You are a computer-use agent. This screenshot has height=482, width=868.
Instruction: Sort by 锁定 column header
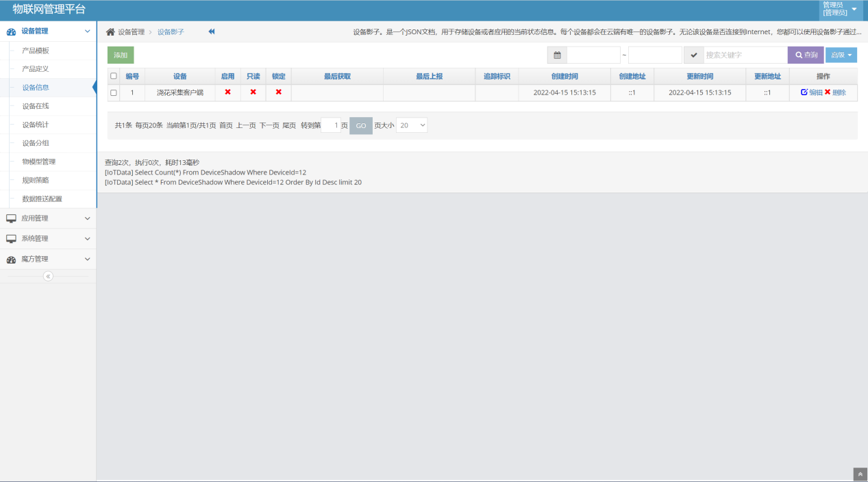pyautogui.click(x=279, y=76)
